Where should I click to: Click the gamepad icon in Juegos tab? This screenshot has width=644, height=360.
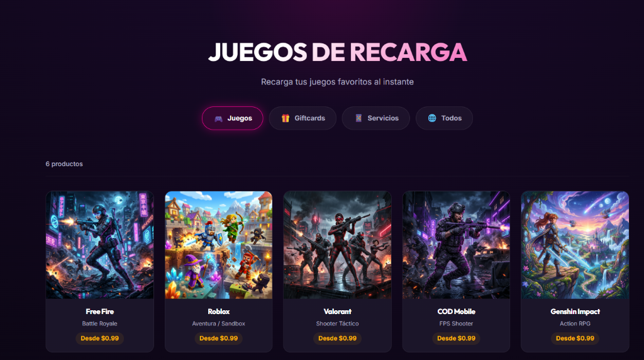coord(218,118)
